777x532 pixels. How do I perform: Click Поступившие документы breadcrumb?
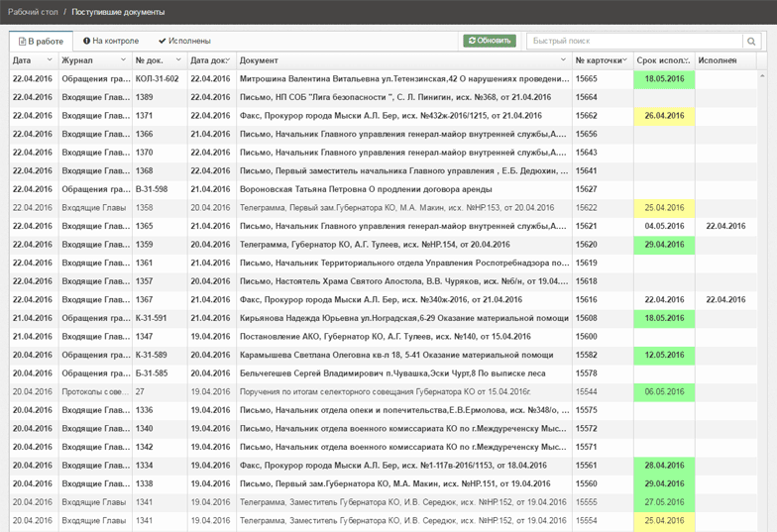118,12
